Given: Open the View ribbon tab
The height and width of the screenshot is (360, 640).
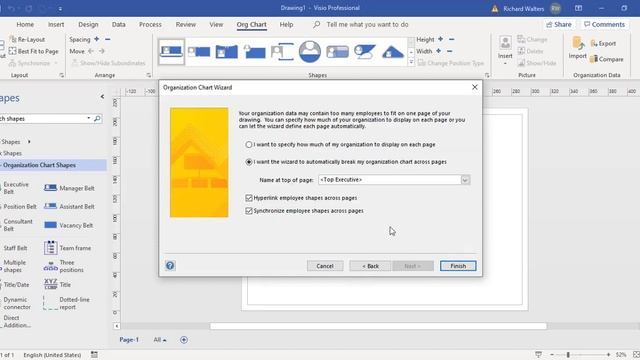Looking at the screenshot, I should (216, 24).
